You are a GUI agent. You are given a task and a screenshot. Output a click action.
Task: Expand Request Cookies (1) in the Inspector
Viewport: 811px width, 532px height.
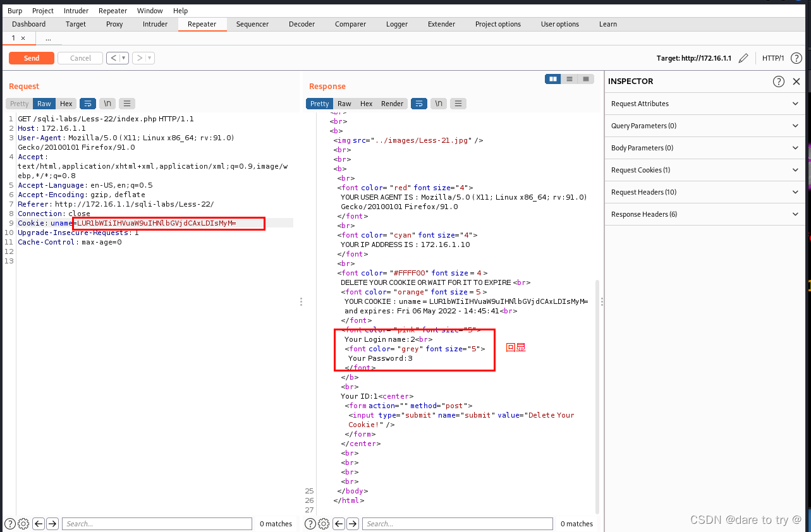[x=705, y=170]
